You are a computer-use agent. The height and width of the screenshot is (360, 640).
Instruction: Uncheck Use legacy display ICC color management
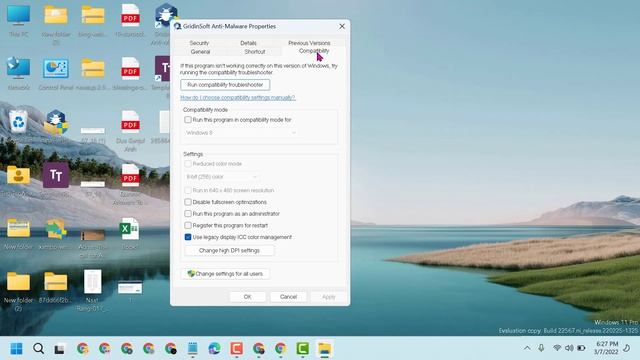point(188,237)
